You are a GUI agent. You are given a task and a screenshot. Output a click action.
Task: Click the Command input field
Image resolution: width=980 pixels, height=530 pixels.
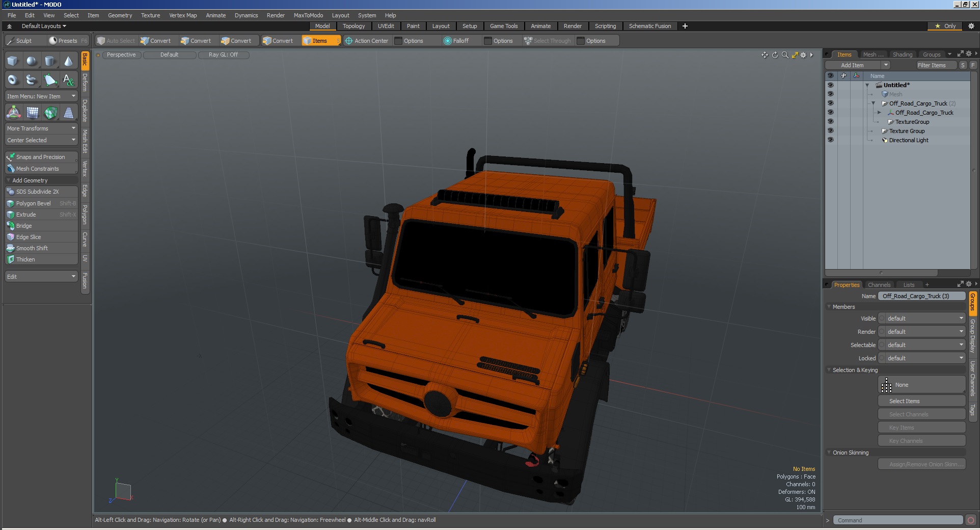[897, 520]
